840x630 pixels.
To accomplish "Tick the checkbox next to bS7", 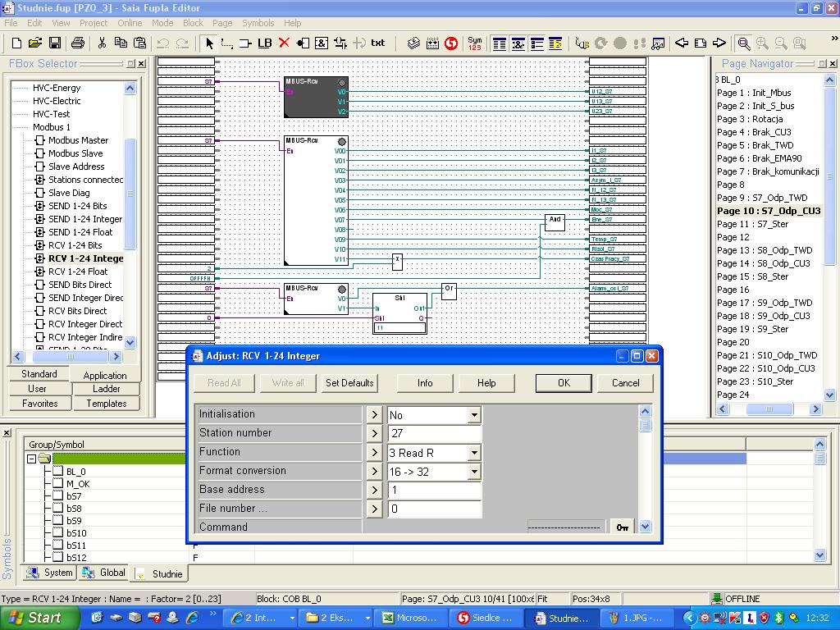I will [x=58, y=496].
